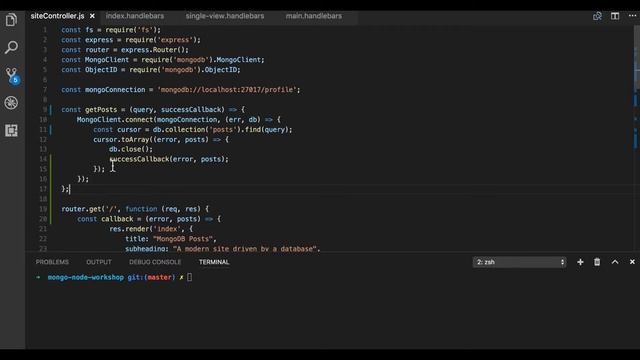
Task: Click line number 18 in the gutter
Action: [43, 199]
